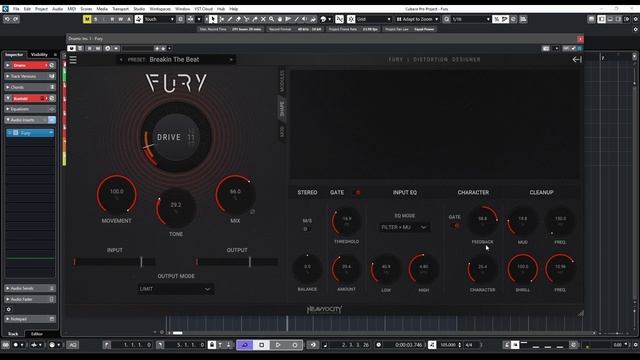Screen dimensions: 640x360
Task: Open the Grid snap type dropdown
Action: (374, 19)
